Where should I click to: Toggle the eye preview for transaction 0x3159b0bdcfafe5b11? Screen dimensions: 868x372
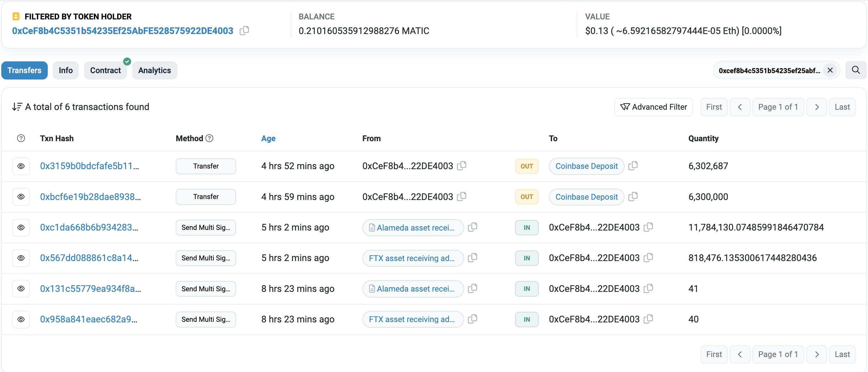pyautogui.click(x=21, y=166)
